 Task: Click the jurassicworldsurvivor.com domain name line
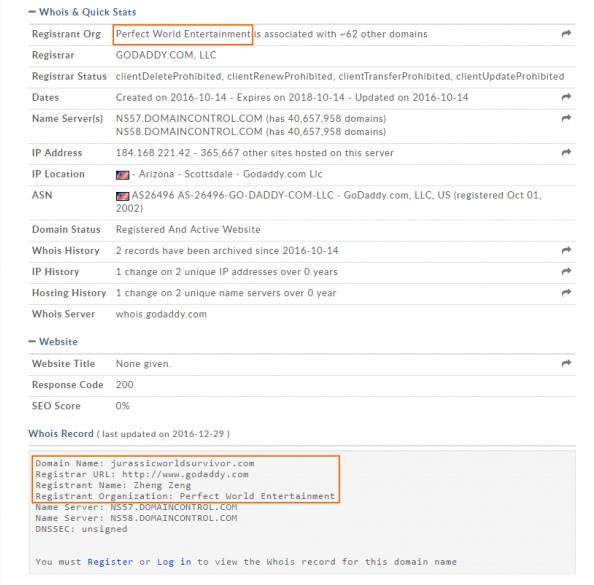tap(145, 463)
